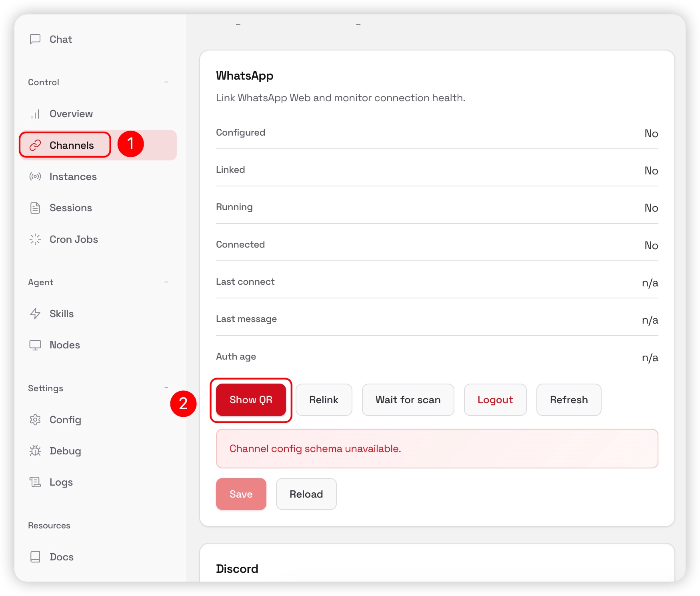Screen dimensions: 700x596
Task: Click the Show QR button
Action: coord(251,400)
